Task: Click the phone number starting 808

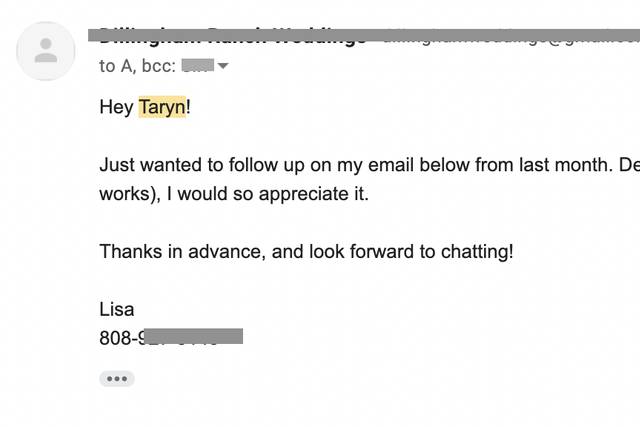Action: [171, 337]
